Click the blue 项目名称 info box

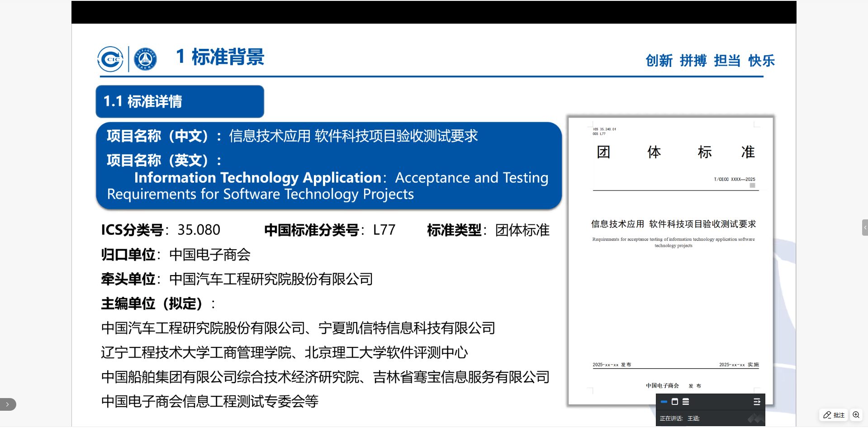click(328, 166)
